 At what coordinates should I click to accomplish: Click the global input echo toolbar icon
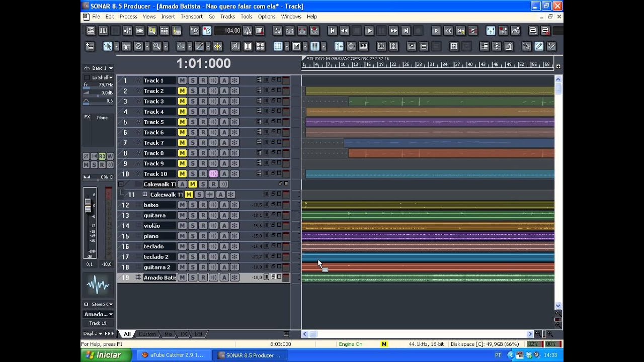tap(448, 31)
